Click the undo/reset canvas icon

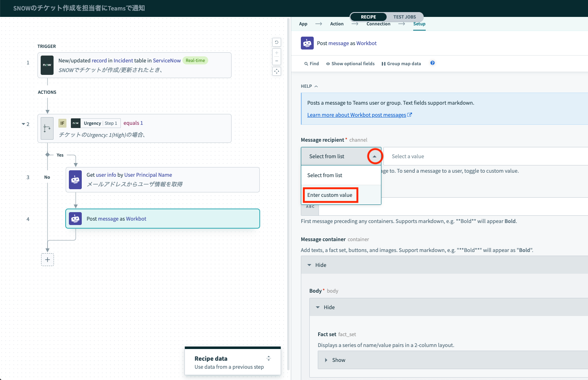(x=277, y=42)
